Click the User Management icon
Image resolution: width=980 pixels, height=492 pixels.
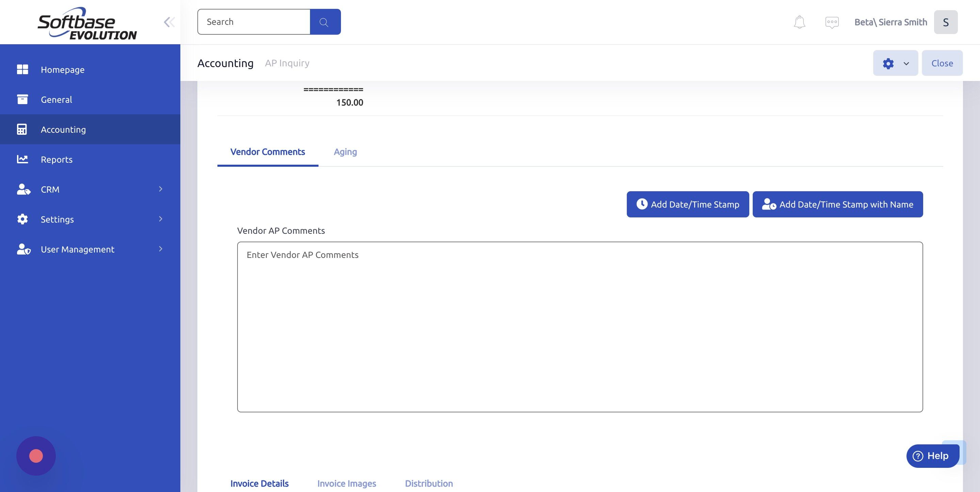pyautogui.click(x=24, y=249)
